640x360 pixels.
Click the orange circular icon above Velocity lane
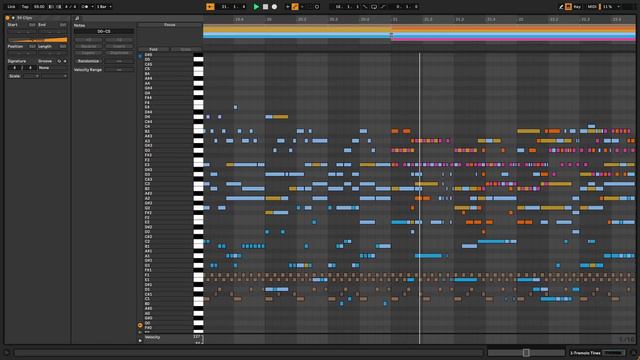(x=140, y=325)
